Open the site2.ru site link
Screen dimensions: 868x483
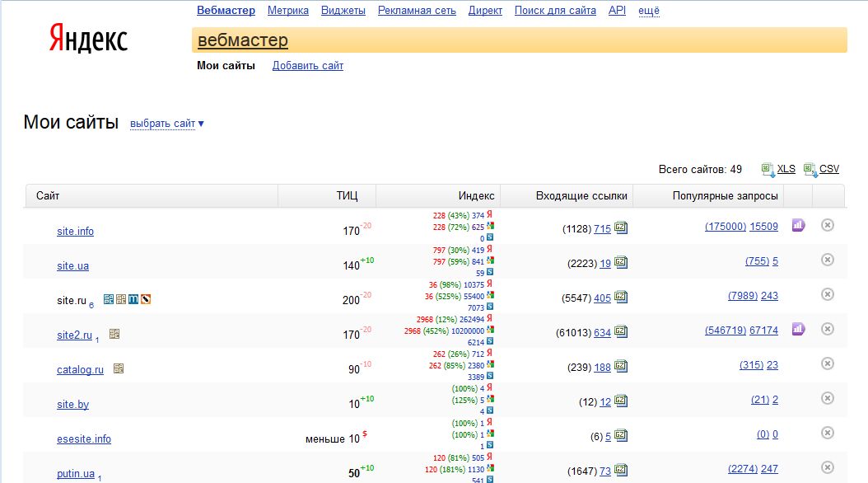tap(74, 335)
